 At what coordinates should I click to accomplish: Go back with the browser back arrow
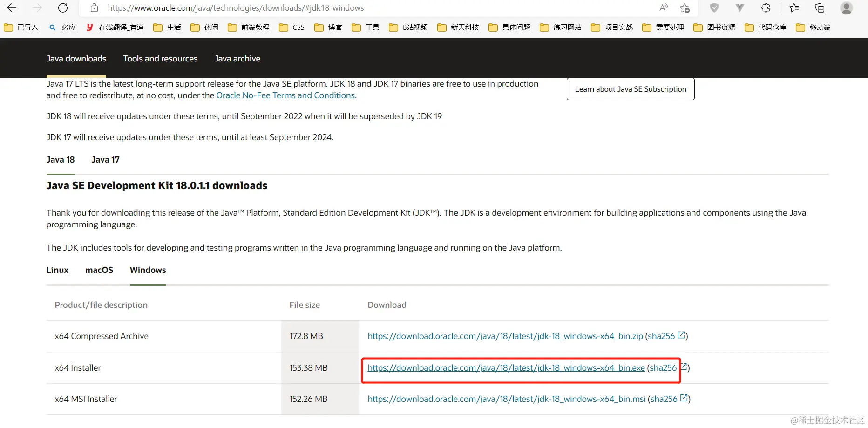12,8
